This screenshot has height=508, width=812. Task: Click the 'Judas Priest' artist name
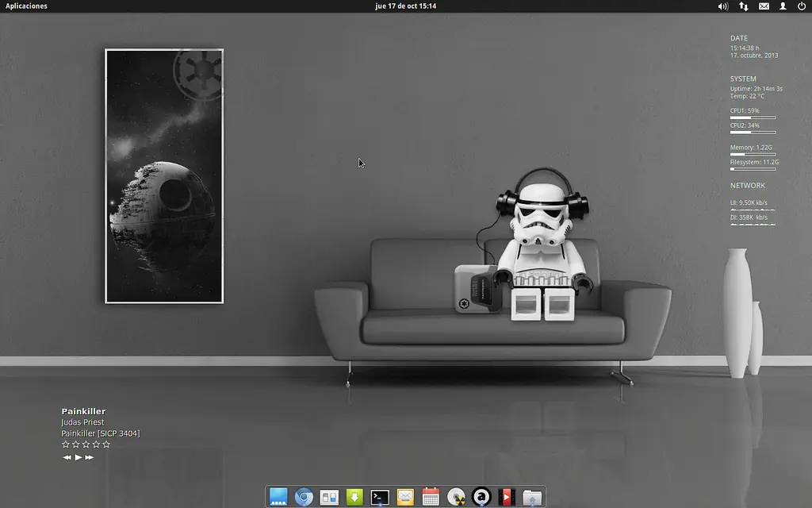coord(82,422)
